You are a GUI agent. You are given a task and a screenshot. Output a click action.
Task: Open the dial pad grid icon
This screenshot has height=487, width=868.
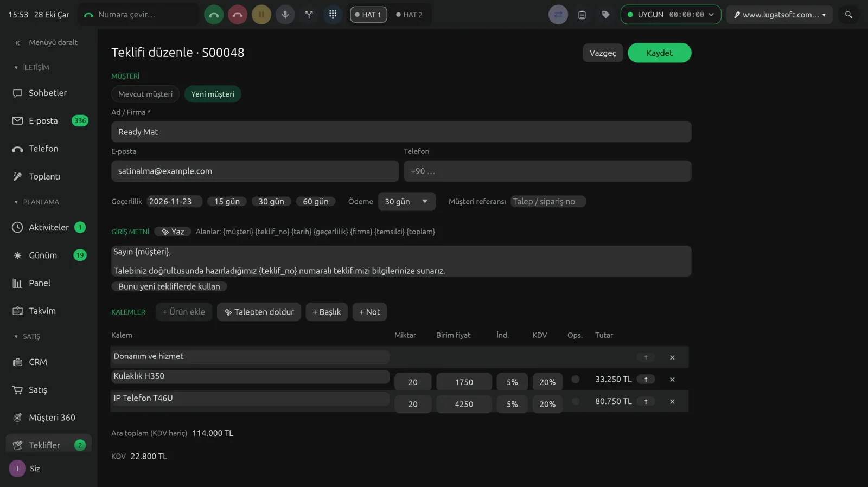333,15
